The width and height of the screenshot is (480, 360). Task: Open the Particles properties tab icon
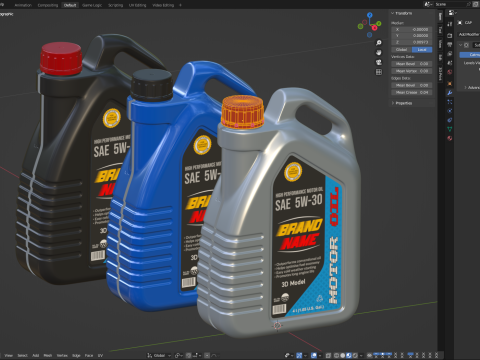(x=450, y=102)
